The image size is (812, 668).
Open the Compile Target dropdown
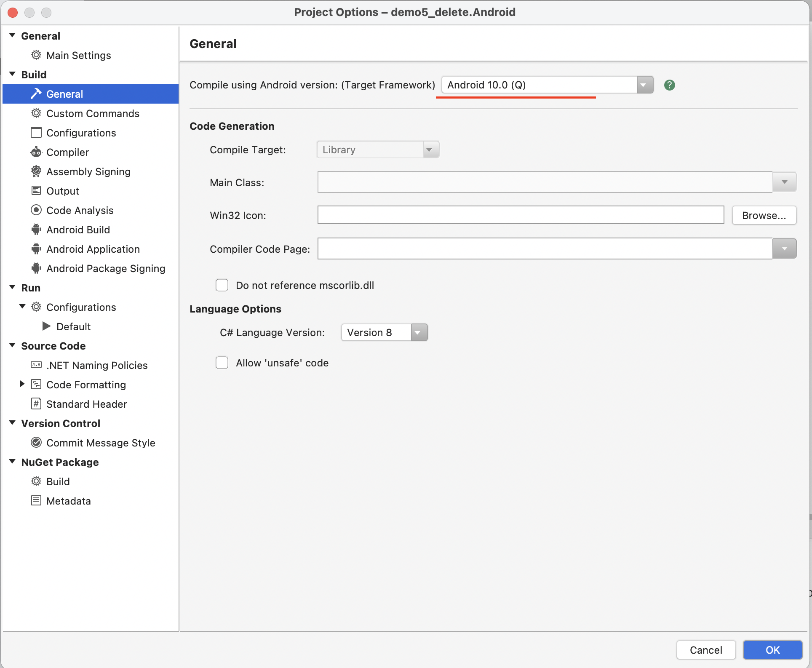430,150
